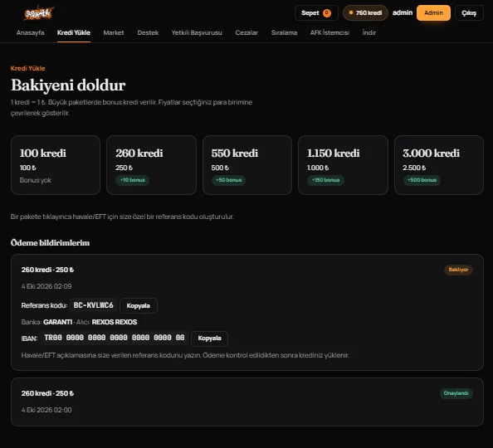Click the 500 ₺ price text

(220, 168)
